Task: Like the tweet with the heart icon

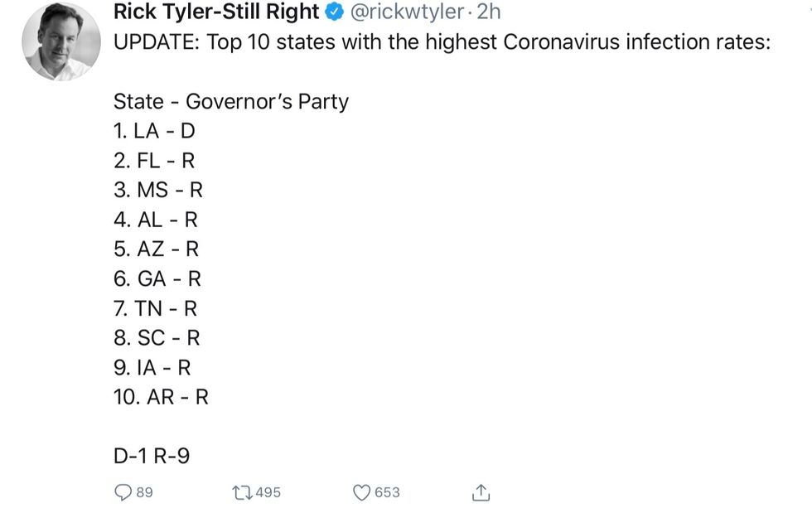Action: click(x=361, y=492)
